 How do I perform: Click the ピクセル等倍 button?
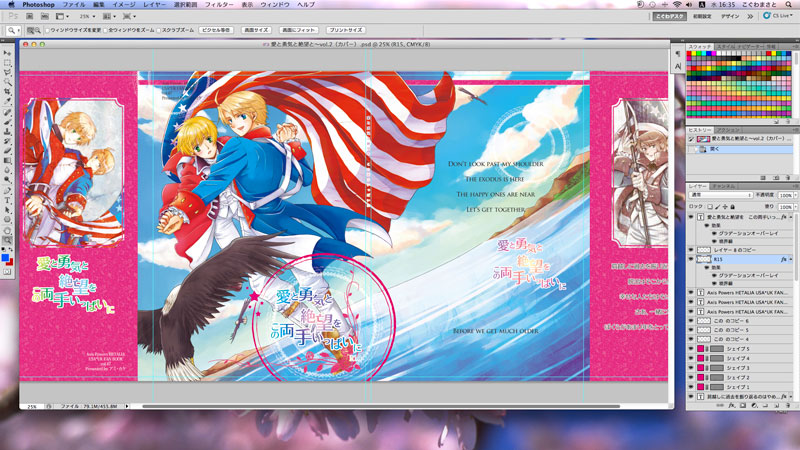coord(216,30)
